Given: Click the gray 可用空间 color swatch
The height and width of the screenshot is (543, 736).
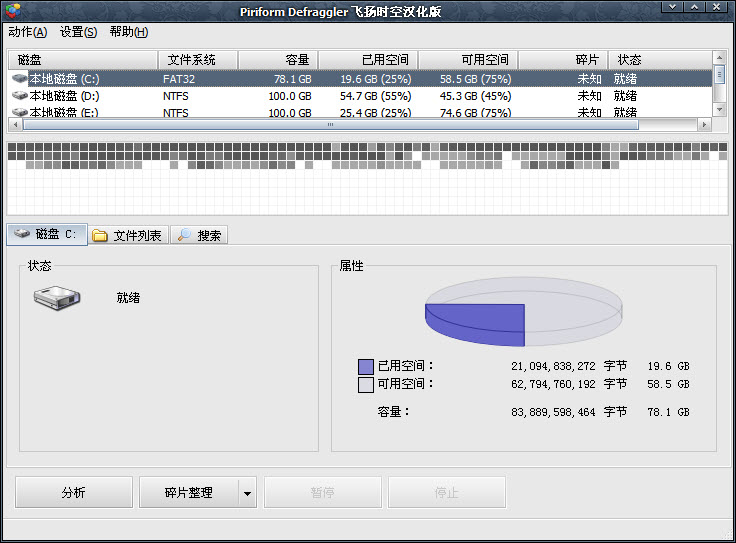Looking at the screenshot, I should (x=366, y=385).
